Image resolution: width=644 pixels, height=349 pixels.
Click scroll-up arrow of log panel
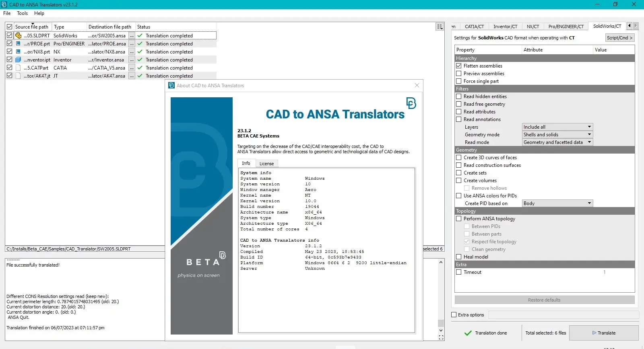point(441,262)
